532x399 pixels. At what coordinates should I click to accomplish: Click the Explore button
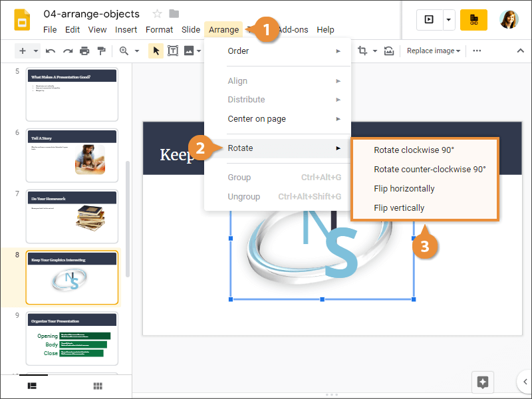click(x=483, y=382)
